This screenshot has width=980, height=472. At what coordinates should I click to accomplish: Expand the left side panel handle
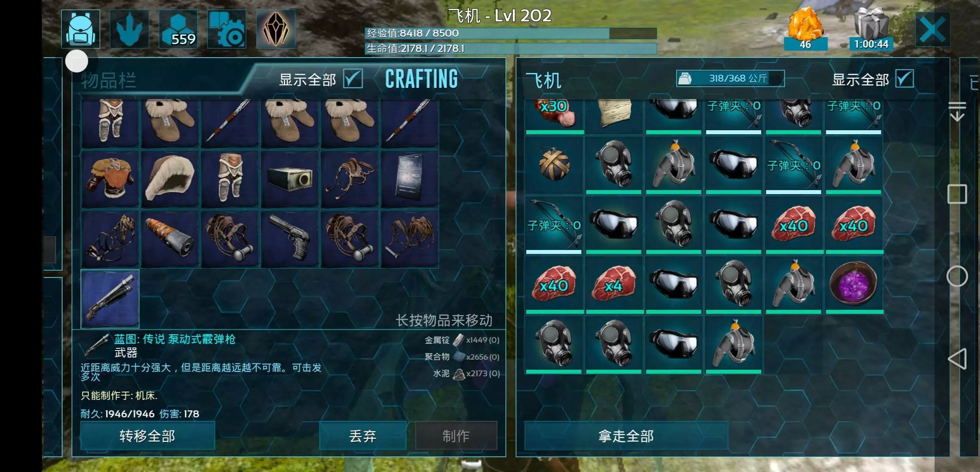[x=50, y=250]
